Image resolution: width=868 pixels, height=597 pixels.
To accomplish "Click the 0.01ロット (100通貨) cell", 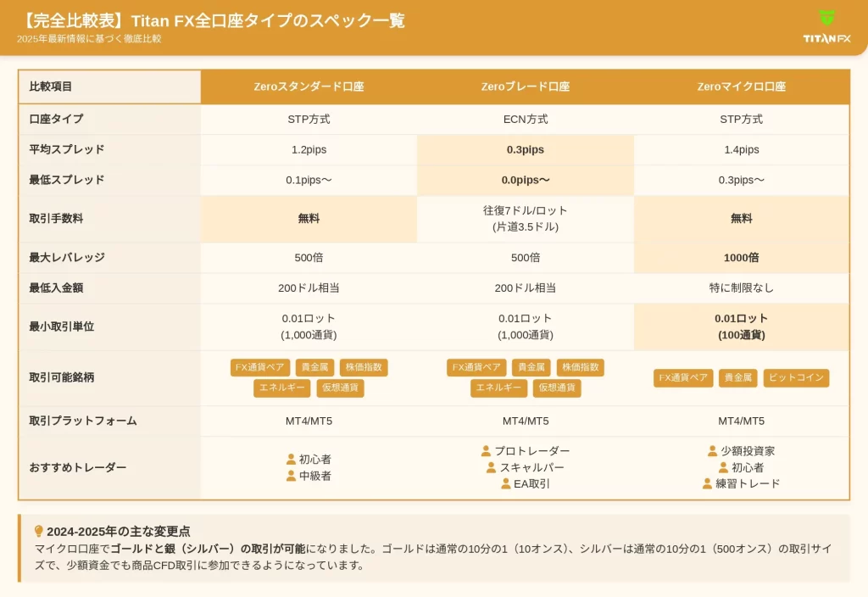I will click(741, 326).
